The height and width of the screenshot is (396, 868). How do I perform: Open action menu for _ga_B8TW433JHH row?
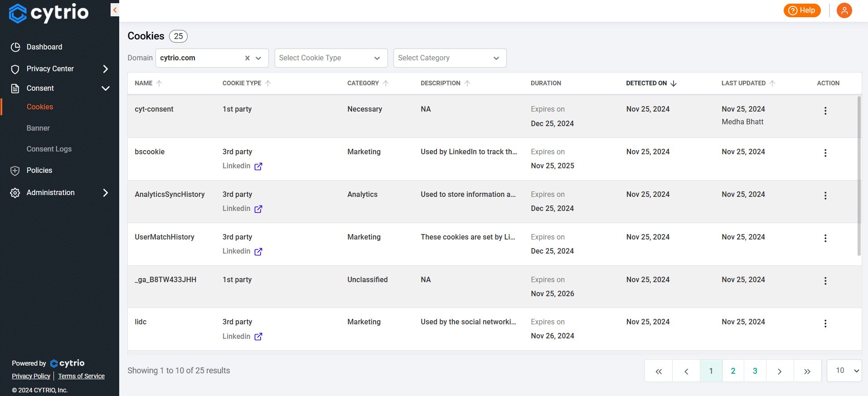825,281
